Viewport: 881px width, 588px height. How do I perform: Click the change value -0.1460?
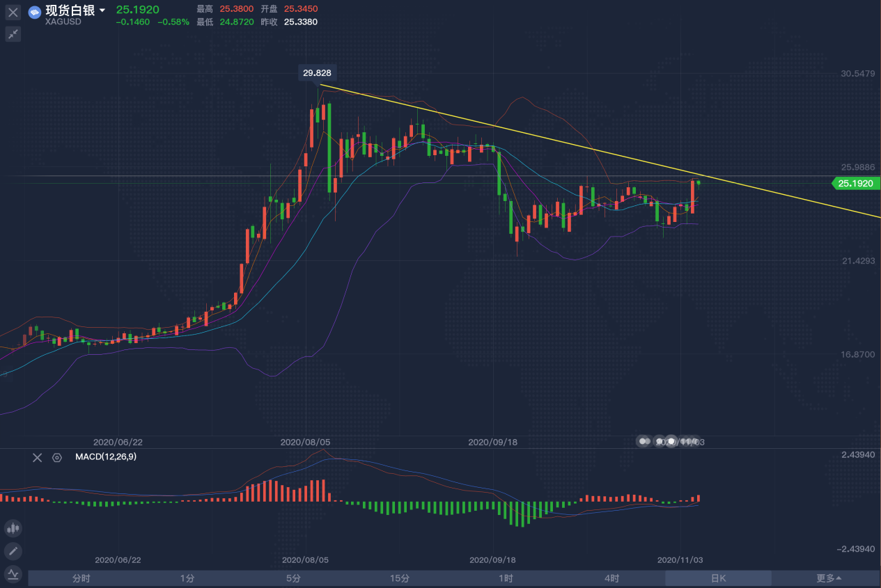[132, 22]
